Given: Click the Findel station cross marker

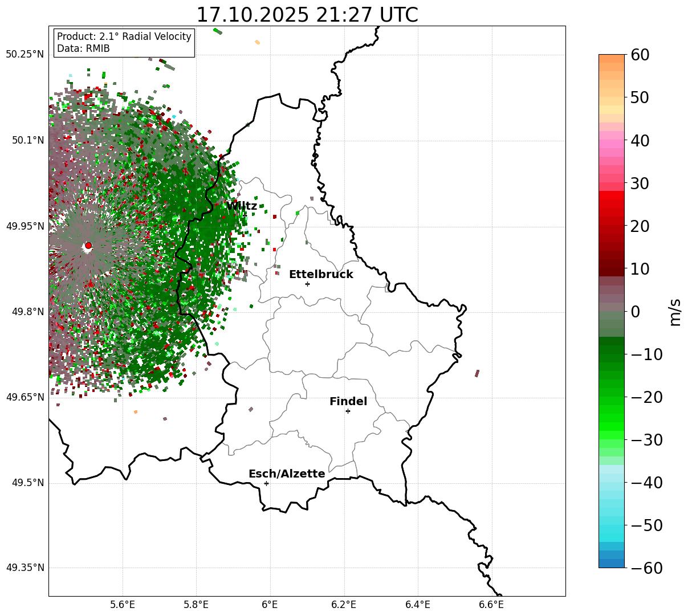Looking at the screenshot, I should (x=348, y=411).
